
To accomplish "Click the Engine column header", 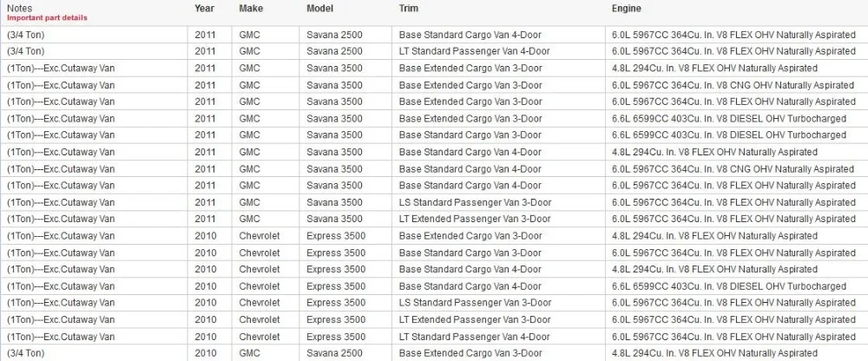I will pos(626,9).
